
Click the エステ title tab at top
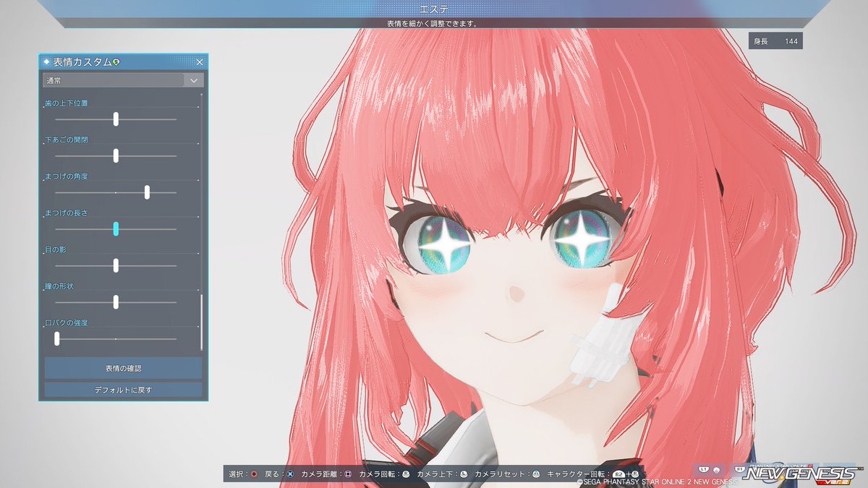(434, 9)
